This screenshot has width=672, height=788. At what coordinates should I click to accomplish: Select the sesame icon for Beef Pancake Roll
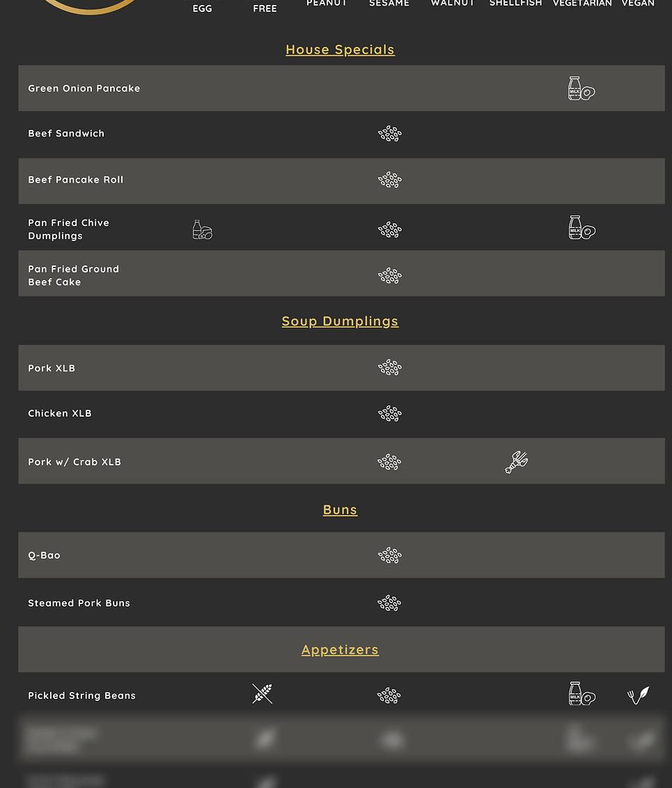[390, 180]
